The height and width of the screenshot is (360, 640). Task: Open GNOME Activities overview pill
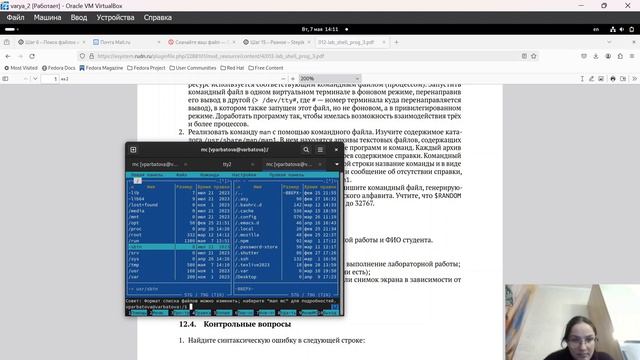11,29
